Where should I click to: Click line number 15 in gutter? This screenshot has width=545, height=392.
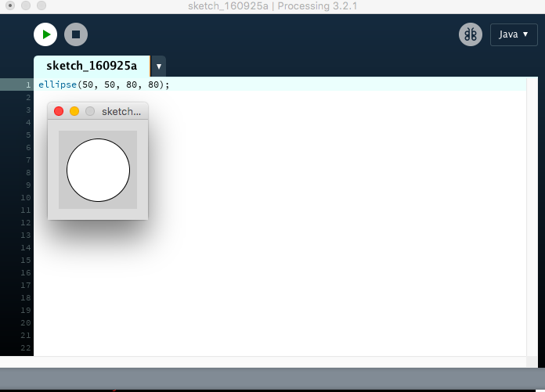point(26,260)
